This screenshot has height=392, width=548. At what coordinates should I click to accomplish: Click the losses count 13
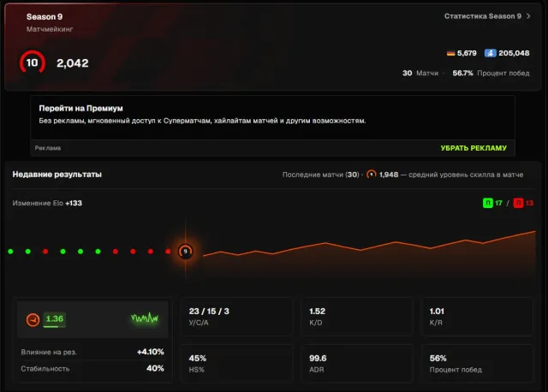(x=529, y=203)
